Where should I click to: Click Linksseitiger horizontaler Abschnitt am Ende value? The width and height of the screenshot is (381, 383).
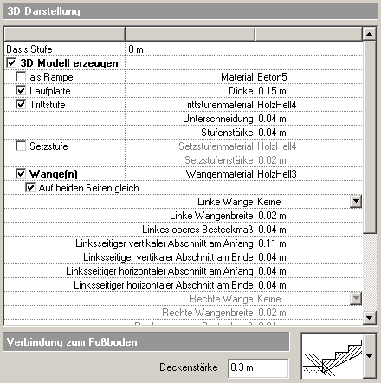272,285
